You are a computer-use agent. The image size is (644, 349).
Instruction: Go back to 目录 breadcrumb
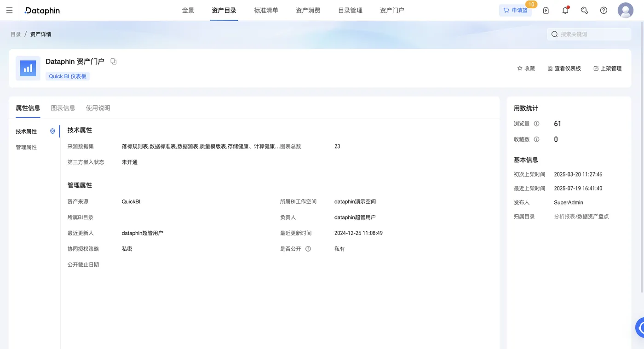(16, 34)
